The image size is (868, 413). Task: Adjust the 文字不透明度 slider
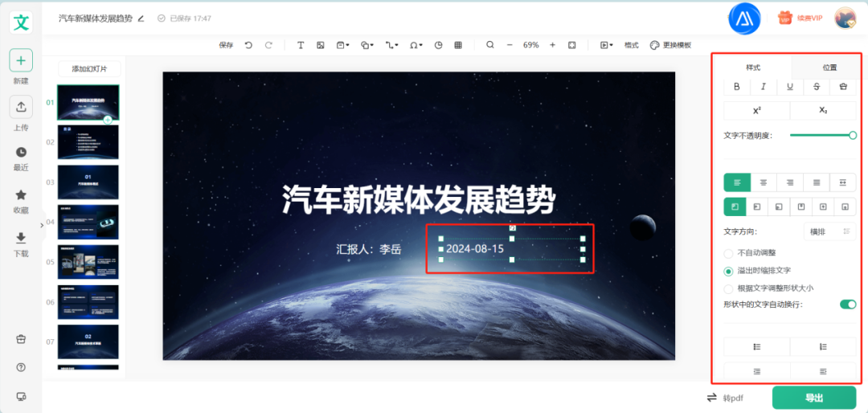point(821,135)
